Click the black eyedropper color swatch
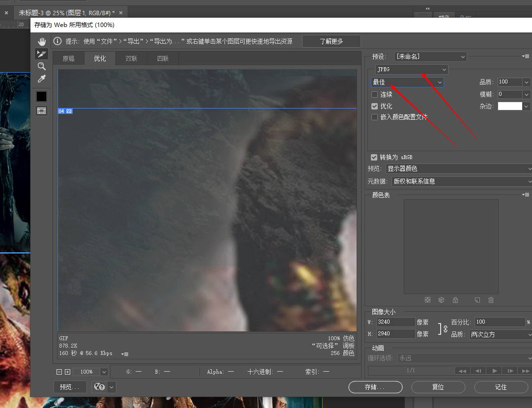The image size is (532, 408). click(x=42, y=97)
